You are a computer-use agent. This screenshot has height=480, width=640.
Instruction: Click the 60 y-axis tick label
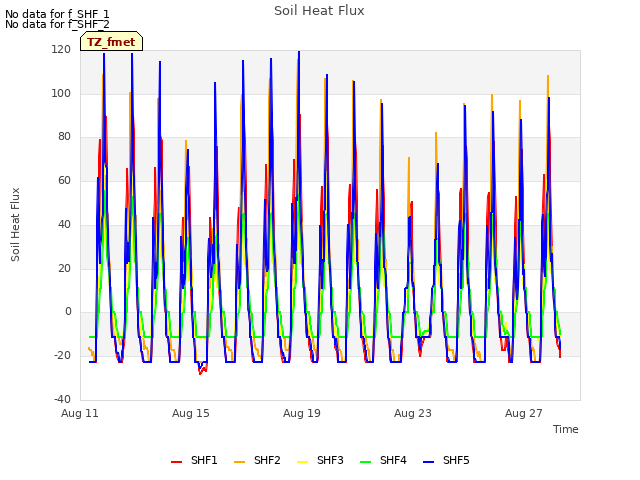(x=64, y=180)
